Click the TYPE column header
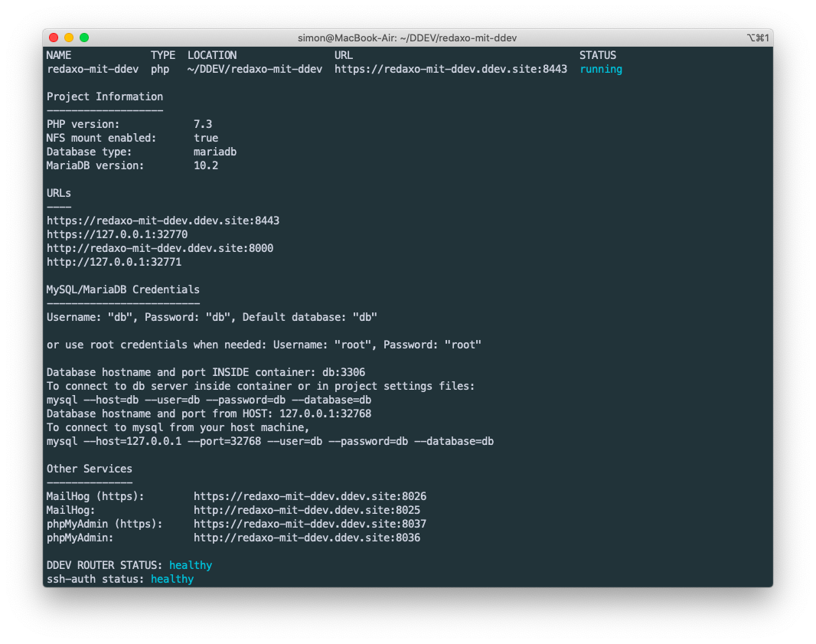 tap(163, 55)
